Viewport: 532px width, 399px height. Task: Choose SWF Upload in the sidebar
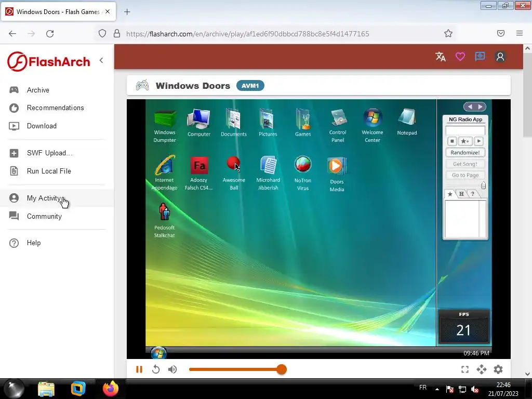tap(57, 153)
